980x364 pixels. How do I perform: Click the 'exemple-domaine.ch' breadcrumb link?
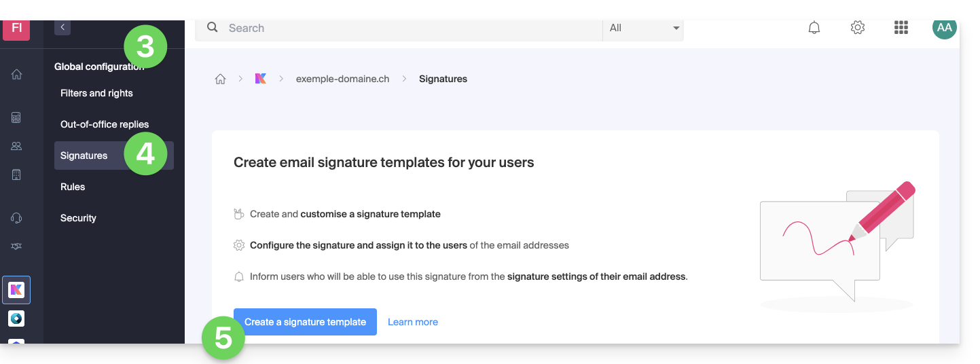click(x=342, y=79)
